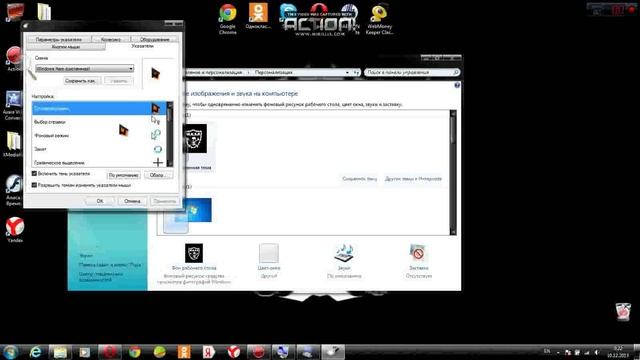
Task: Click the themes list vertical scrollbar
Action: 453,172
